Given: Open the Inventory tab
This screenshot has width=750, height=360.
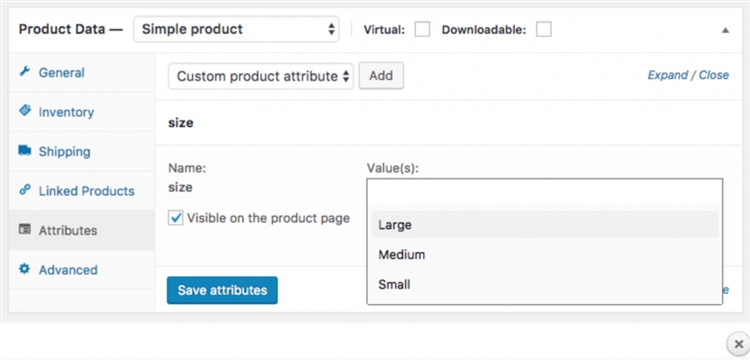Looking at the screenshot, I should point(82,112).
